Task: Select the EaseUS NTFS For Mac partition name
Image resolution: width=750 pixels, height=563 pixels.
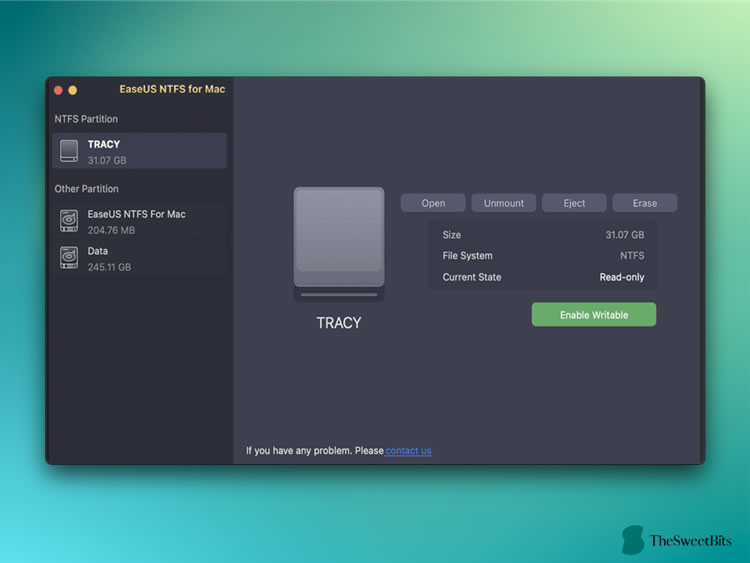Action: [x=136, y=214]
